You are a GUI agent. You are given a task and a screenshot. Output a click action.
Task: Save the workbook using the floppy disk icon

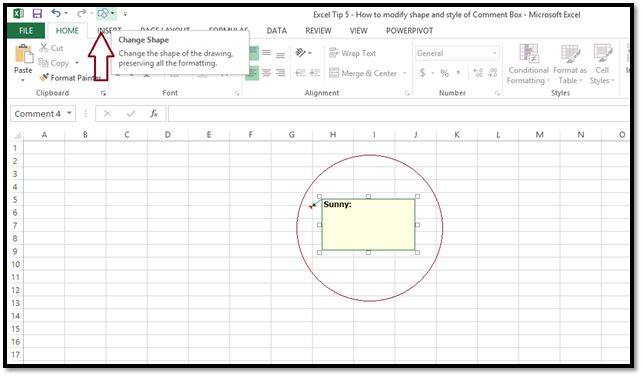click(37, 14)
